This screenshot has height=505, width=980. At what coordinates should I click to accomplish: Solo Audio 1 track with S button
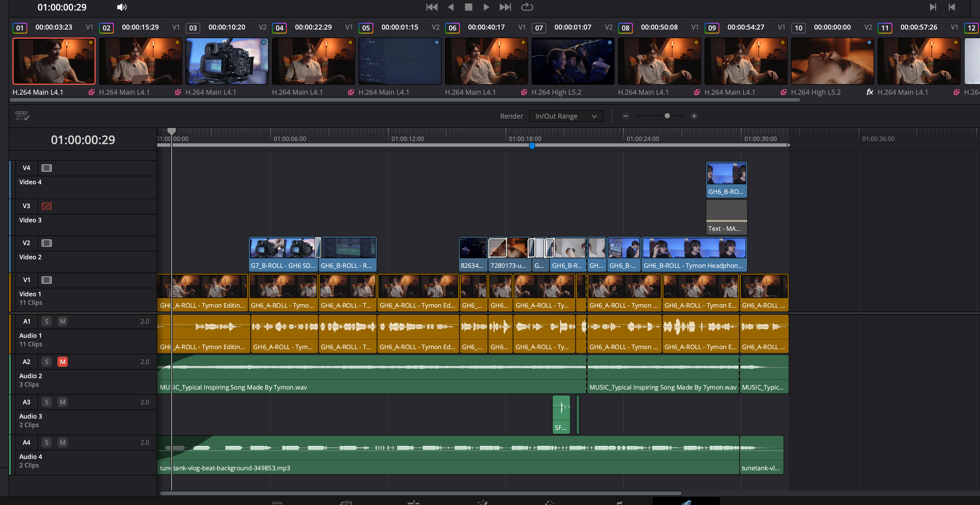point(46,321)
